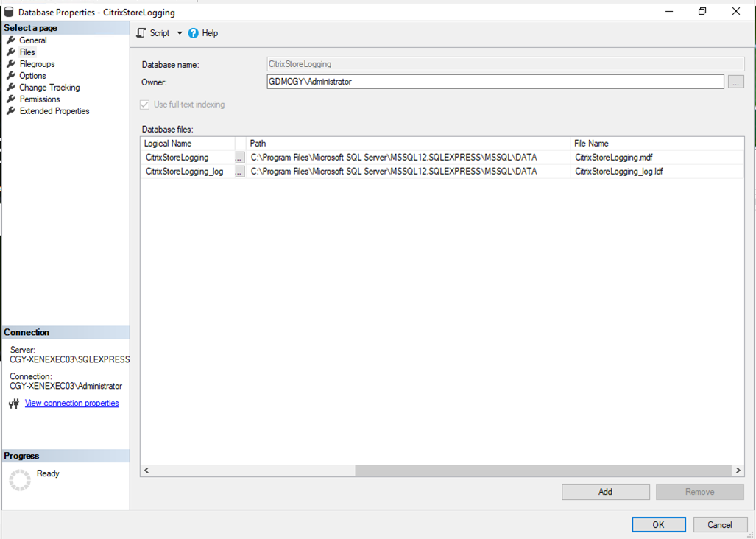The height and width of the screenshot is (539, 756).
Task: Click the wrench icon beside Change Tracking
Action: click(x=10, y=88)
